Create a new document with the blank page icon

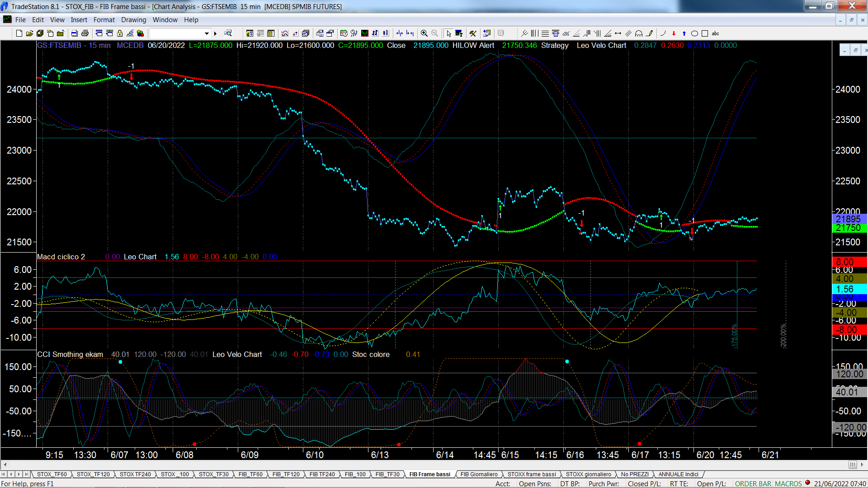(x=19, y=33)
